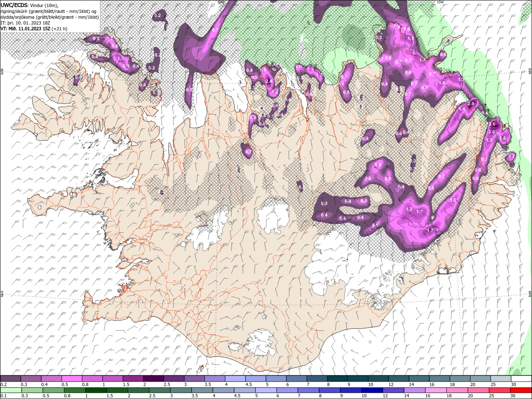Select the upper legend swatch labeled 14
The image size is (532, 399).
(419, 379)
